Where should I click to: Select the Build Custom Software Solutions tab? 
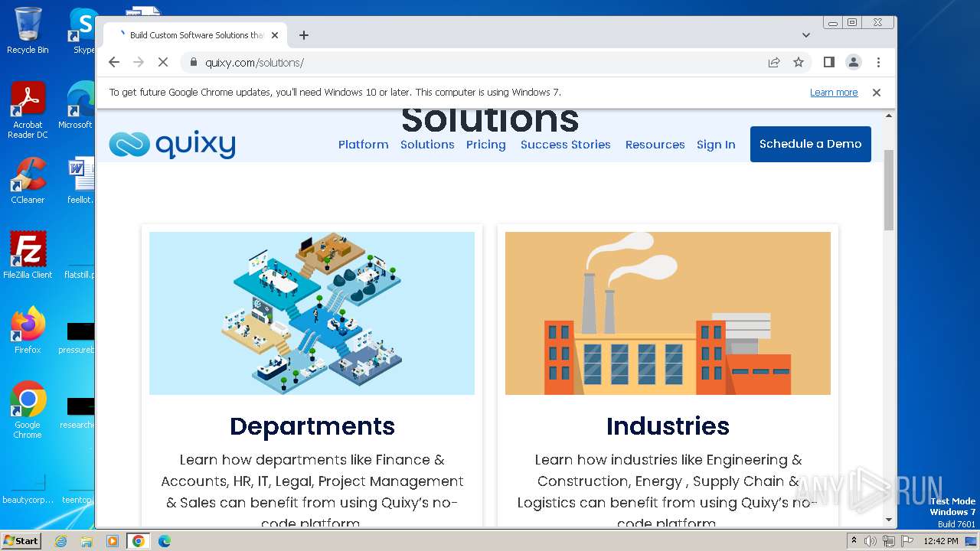pyautogui.click(x=195, y=35)
